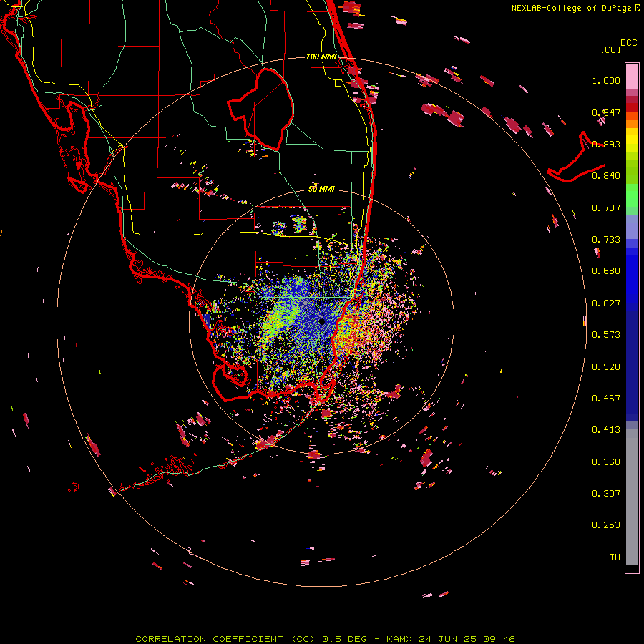Click the Lake Okeechobee outline on the map
Image resolution: width=644 pixels, height=644 pixels.
click(260, 109)
